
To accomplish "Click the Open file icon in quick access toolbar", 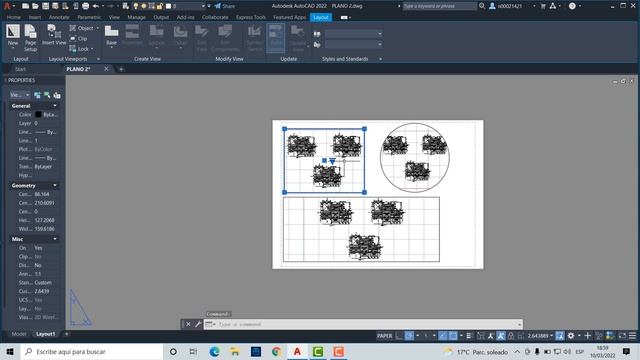I will pos(35,6).
